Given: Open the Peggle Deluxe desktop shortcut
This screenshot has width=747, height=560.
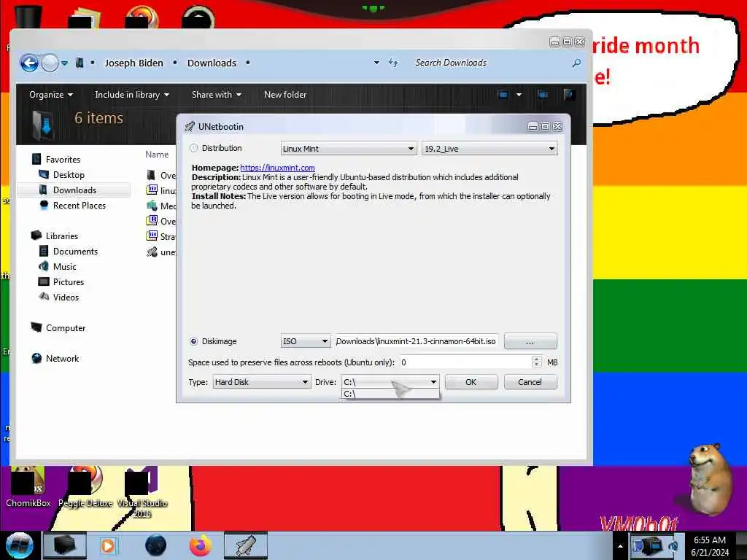Looking at the screenshot, I should click(86, 486).
